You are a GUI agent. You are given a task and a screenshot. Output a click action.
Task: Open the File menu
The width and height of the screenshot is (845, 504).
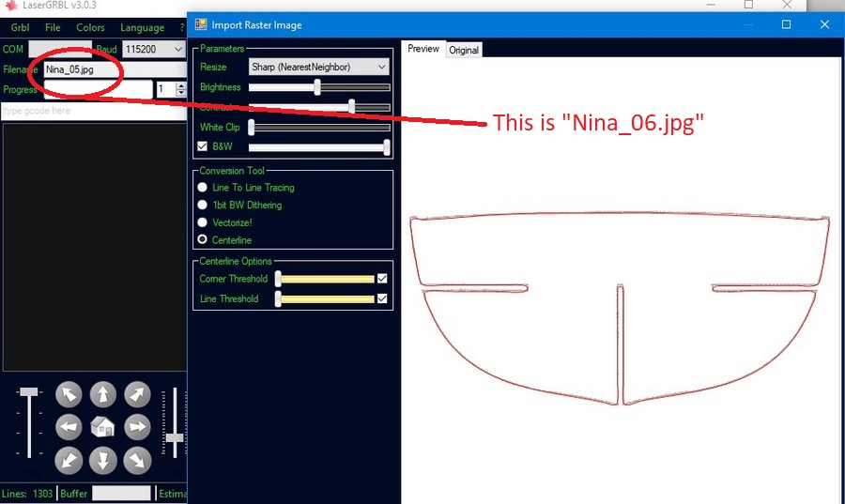[53, 27]
